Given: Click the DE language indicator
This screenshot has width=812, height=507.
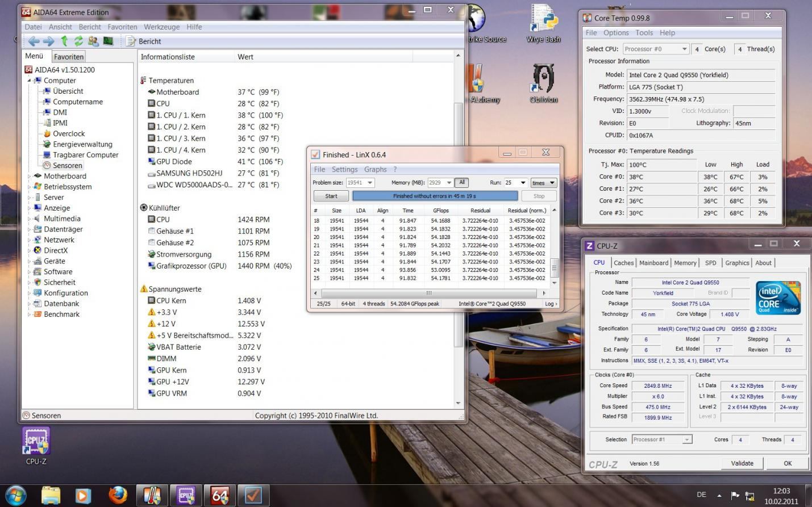Looking at the screenshot, I should click(701, 495).
